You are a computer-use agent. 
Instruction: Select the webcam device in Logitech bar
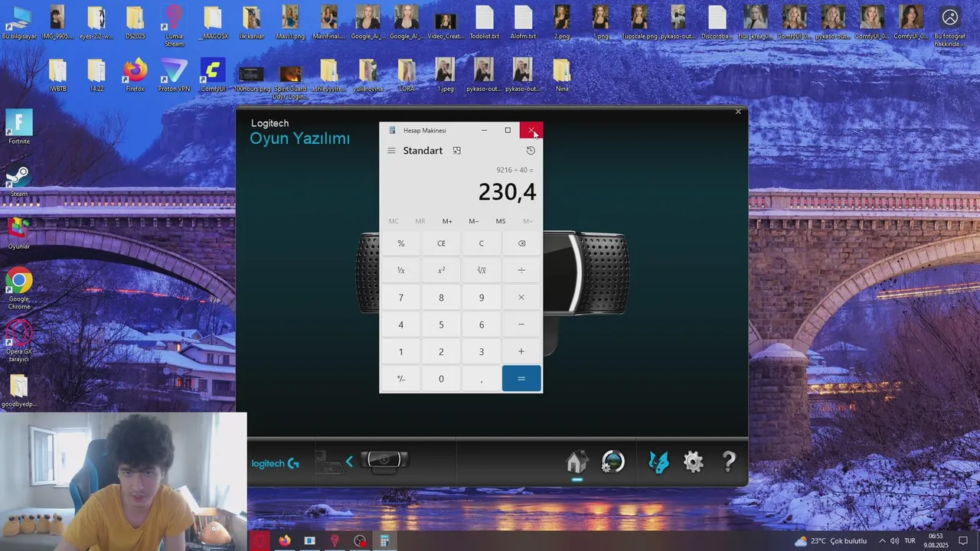(x=384, y=461)
